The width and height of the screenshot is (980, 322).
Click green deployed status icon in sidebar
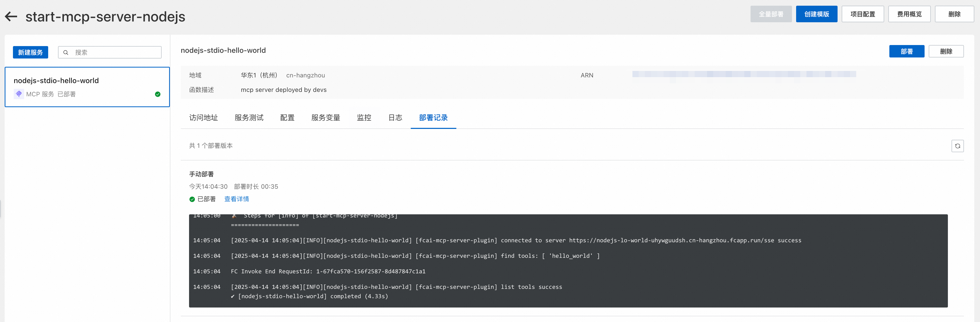[157, 94]
